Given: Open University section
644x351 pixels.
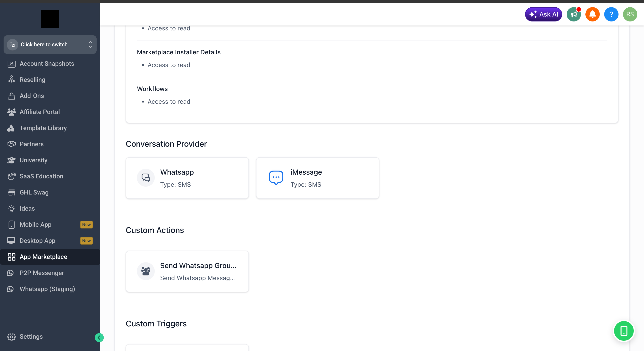Looking at the screenshot, I should [50, 160].
